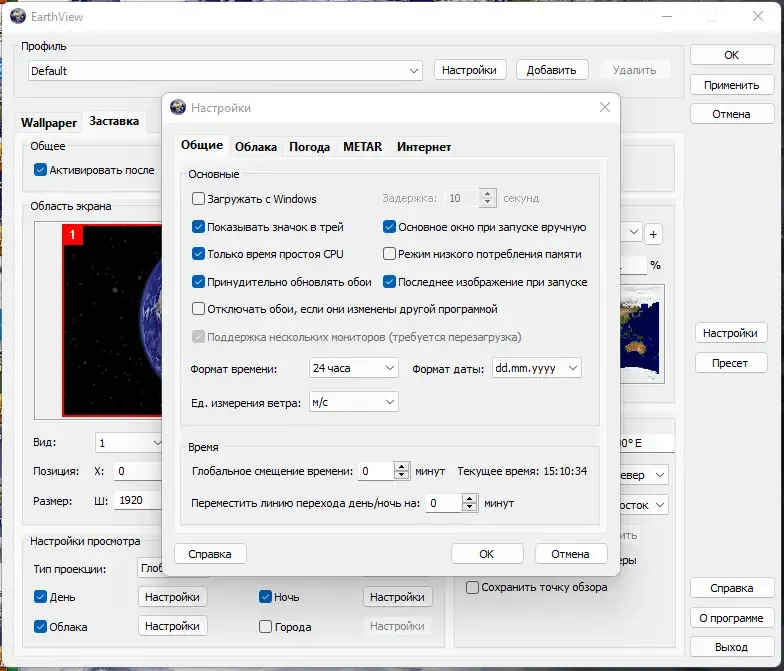Viewport: 784px width, 671px height.
Task: Click Настройки button next to the profile dropdown
Action: (470, 70)
